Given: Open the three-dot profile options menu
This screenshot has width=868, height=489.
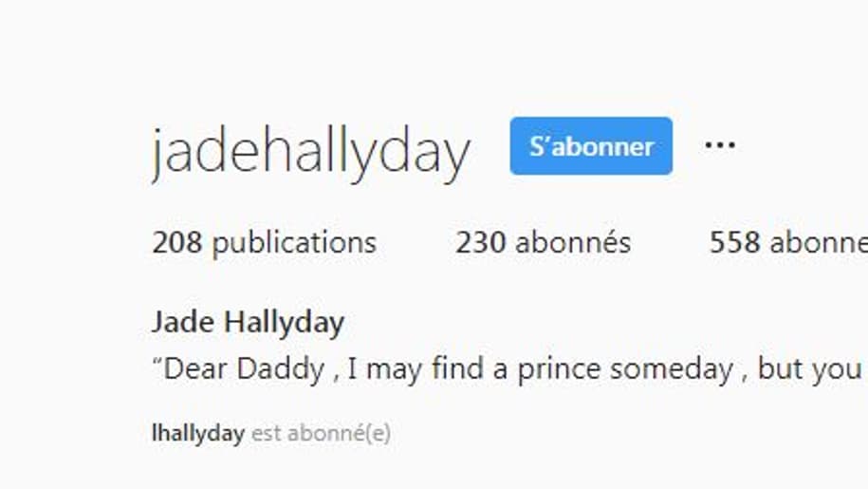Looking at the screenshot, I should pyautogui.click(x=720, y=145).
